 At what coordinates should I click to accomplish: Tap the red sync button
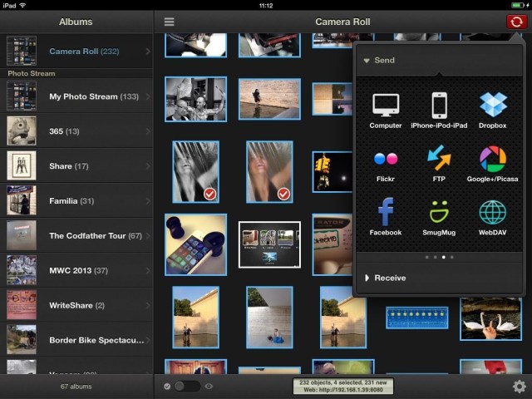pyautogui.click(x=517, y=22)
